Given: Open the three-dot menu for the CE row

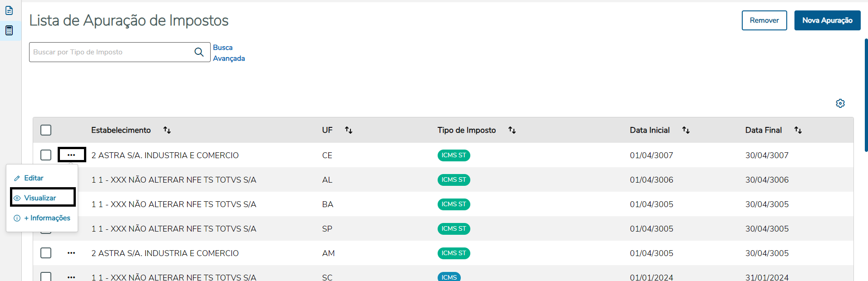Looking at the screenshot, I should [71, 155].
